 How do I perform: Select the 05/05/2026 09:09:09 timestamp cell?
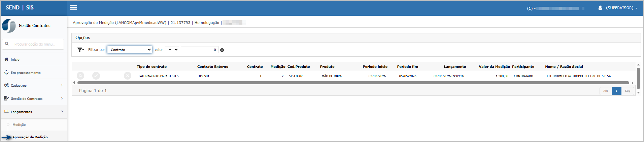pyautogui.click(x=449, y=76)
